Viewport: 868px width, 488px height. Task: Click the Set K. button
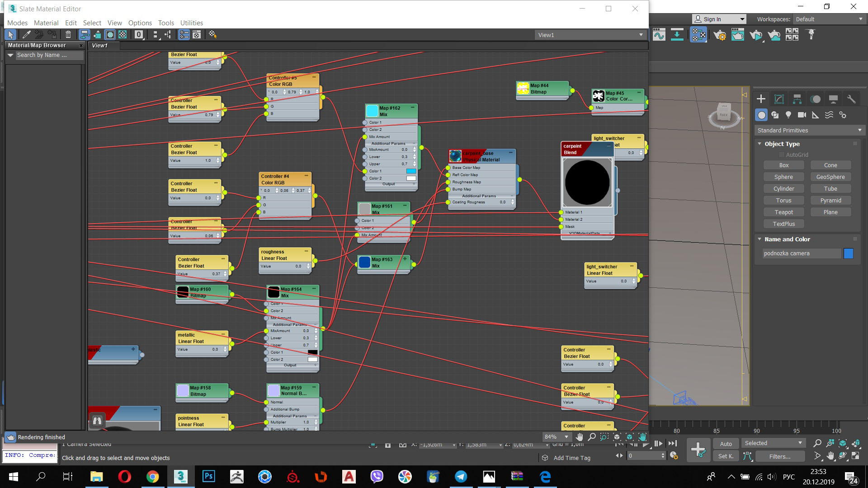click(x=726, y=456)
